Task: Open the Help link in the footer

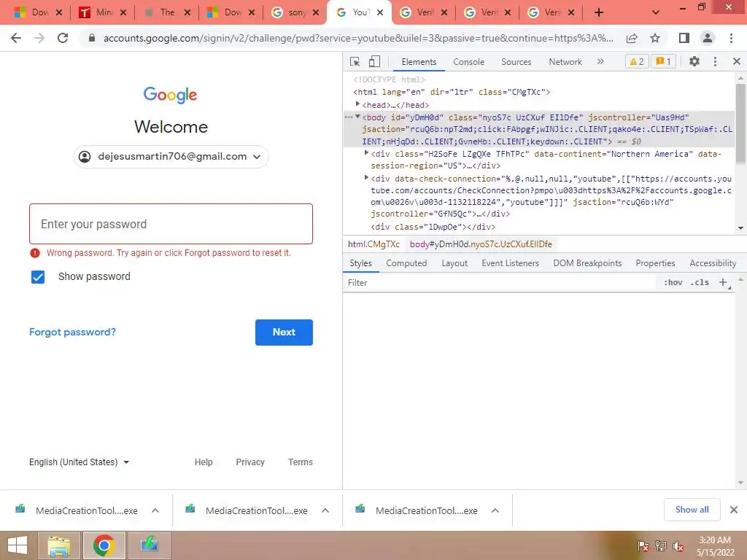Action: pyautogui.click(x=204, y=462)
